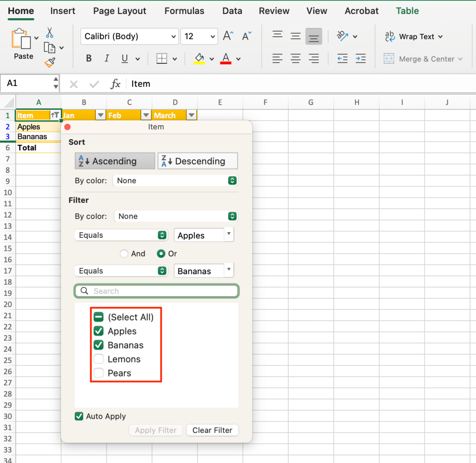Image resolution: width=476 pixels, height=463 pixels.
Task: Click the A1 Name Box
Action: click(26, 83)
